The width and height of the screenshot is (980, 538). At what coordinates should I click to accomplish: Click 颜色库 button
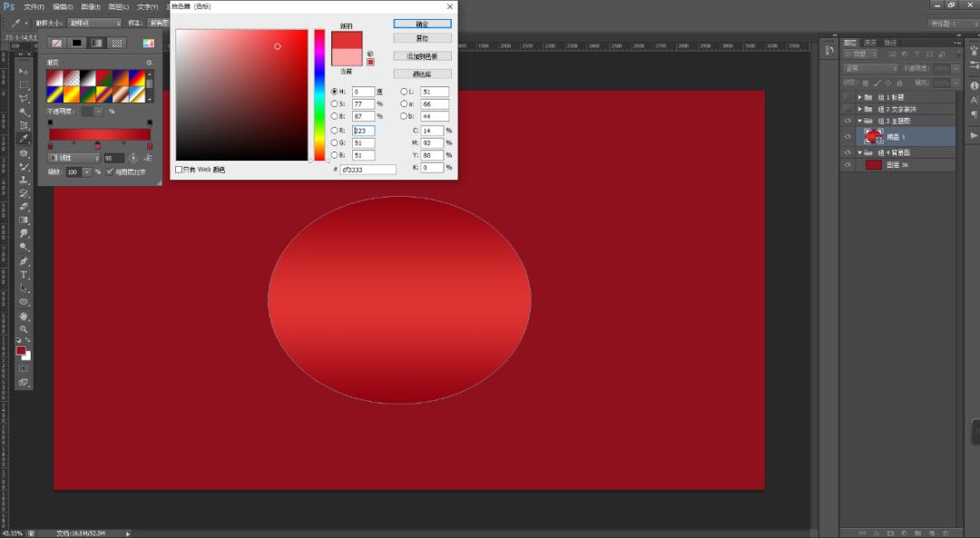click(423, 73)
